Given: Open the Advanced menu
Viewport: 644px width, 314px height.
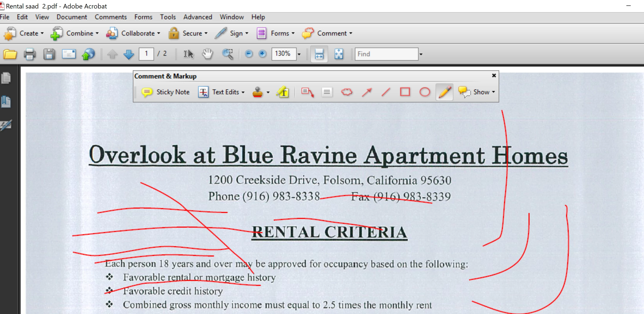Looking at the screenshot, I should click(x=197, y=17).
